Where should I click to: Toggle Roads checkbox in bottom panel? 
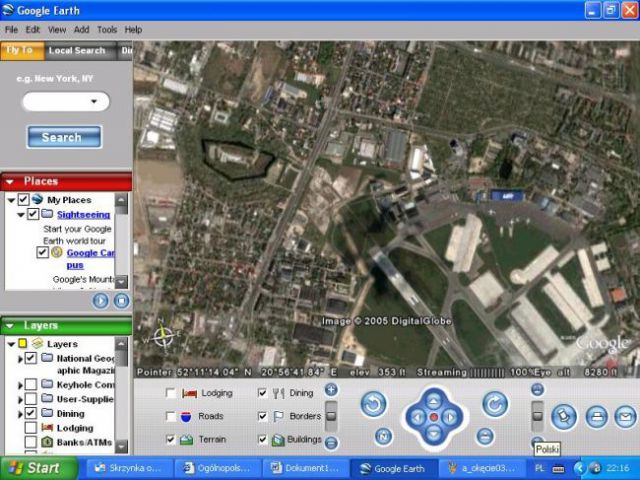tap(171, 416)
